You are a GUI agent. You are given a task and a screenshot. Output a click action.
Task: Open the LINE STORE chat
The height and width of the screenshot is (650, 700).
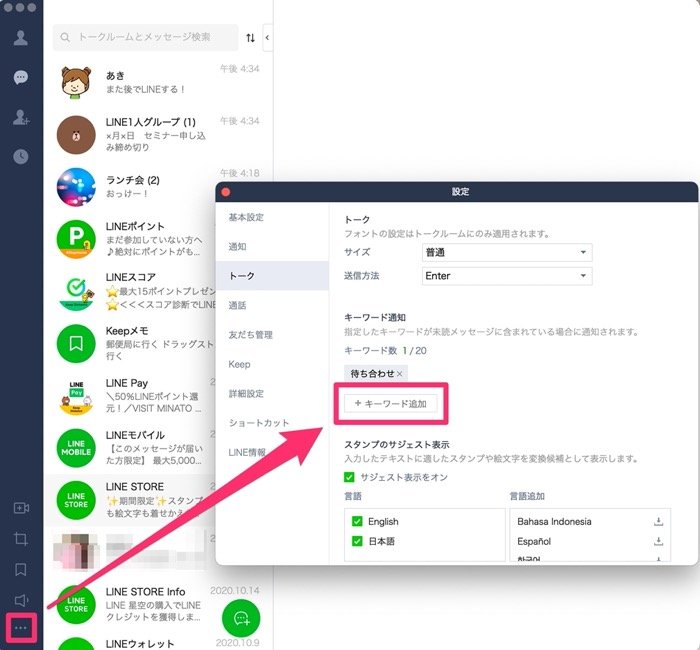click(130, 500)
